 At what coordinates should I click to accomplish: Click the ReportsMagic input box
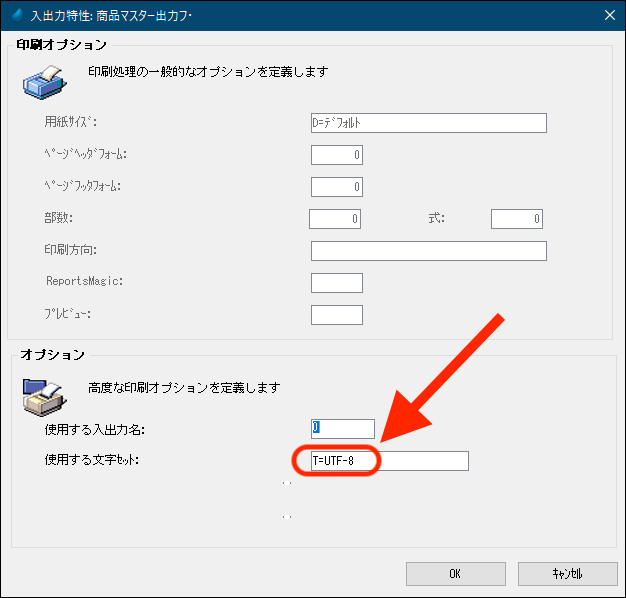point(336,283)
